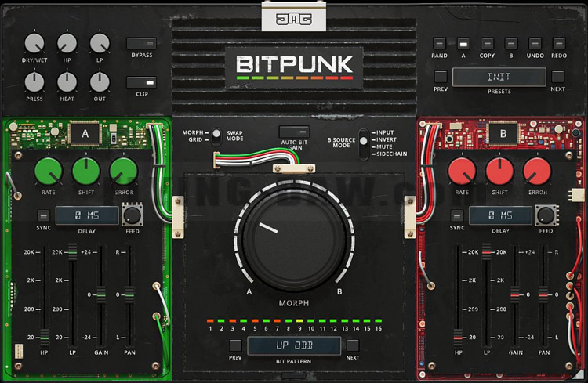Click the UNDO button

535,44
